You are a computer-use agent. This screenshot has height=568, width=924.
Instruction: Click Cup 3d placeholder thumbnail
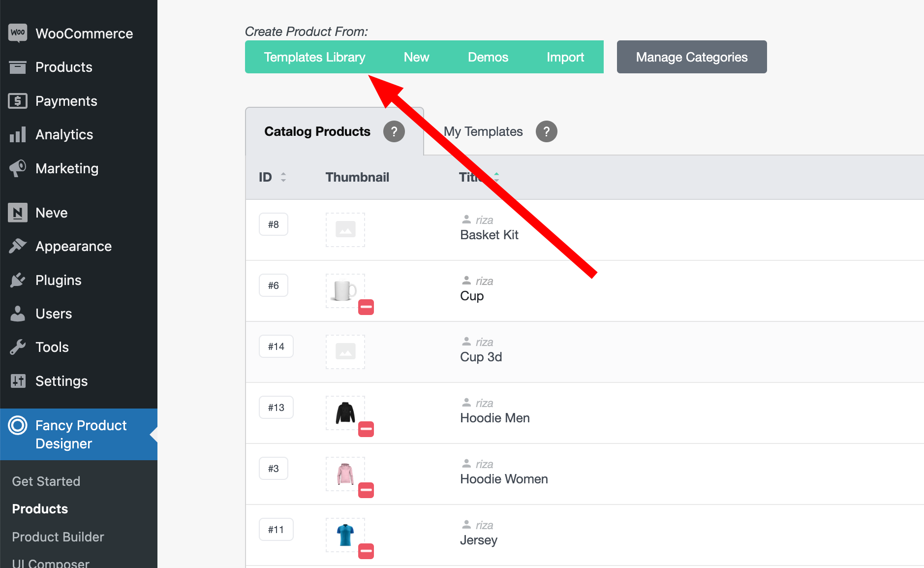click(x=345, y=351)
